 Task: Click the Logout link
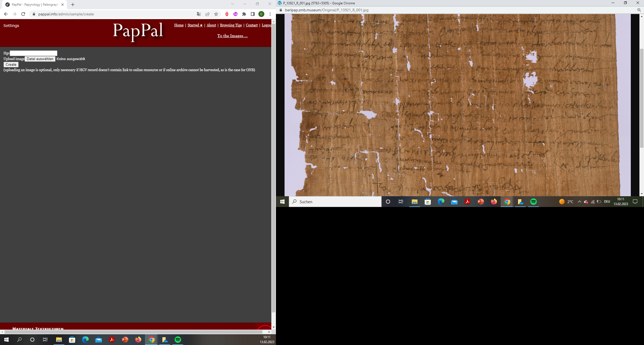(x=266, y=25)
